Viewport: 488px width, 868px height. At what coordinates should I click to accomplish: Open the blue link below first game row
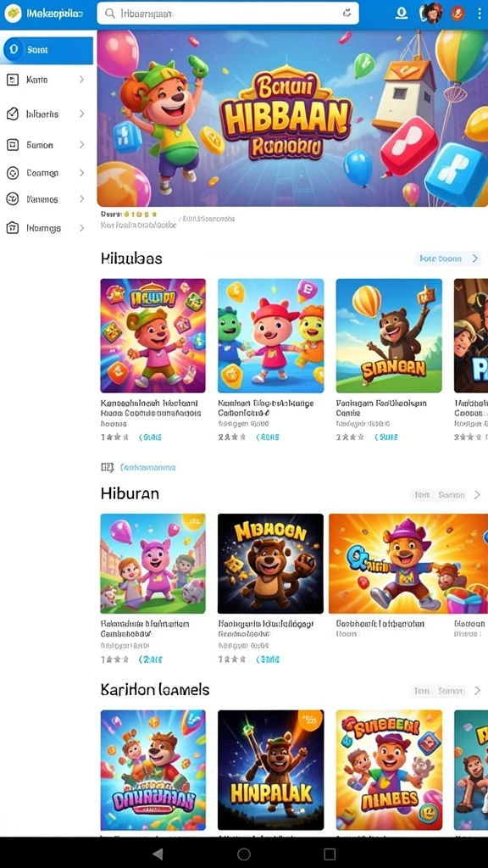(x=147, y=468)
